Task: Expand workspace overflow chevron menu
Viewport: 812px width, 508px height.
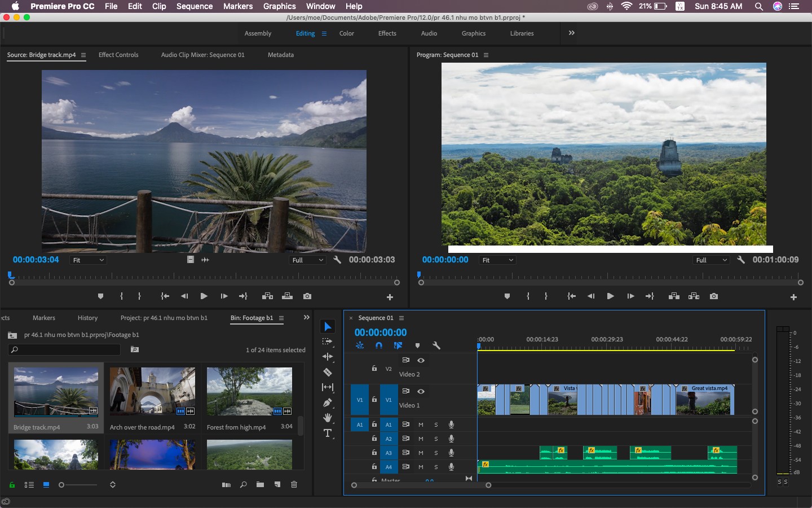Action: tap(572, 33)
